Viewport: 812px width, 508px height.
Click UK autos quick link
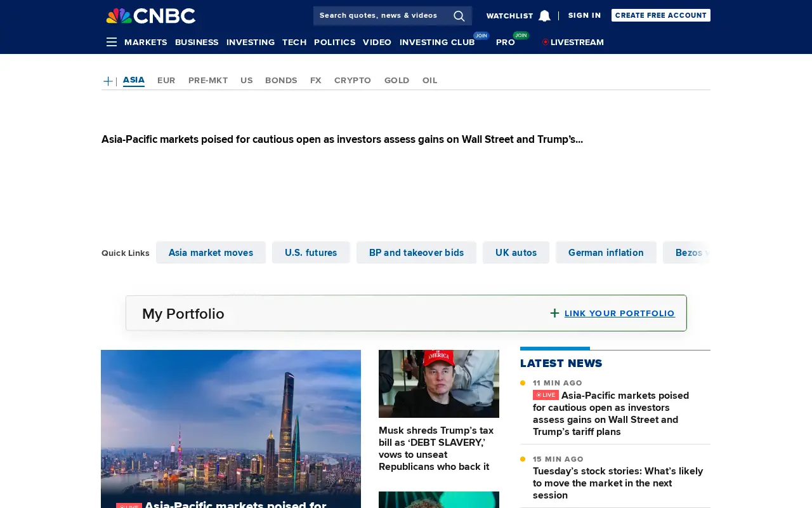tap(516, 253)
